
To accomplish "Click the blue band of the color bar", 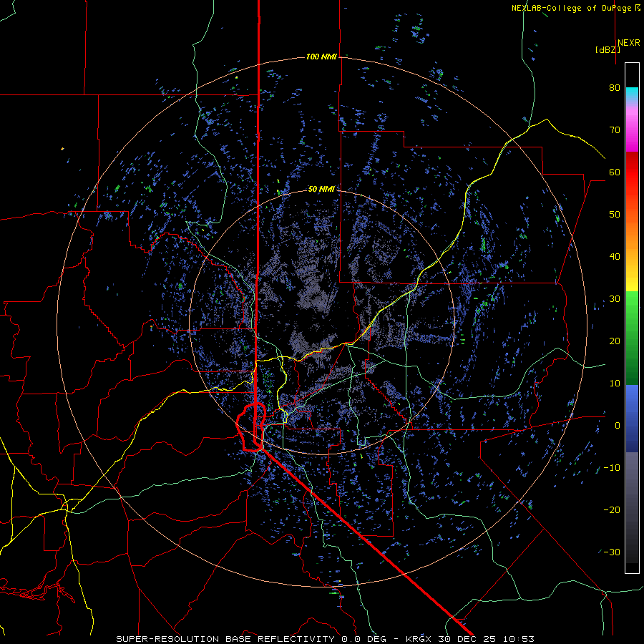I will (632, 419).
